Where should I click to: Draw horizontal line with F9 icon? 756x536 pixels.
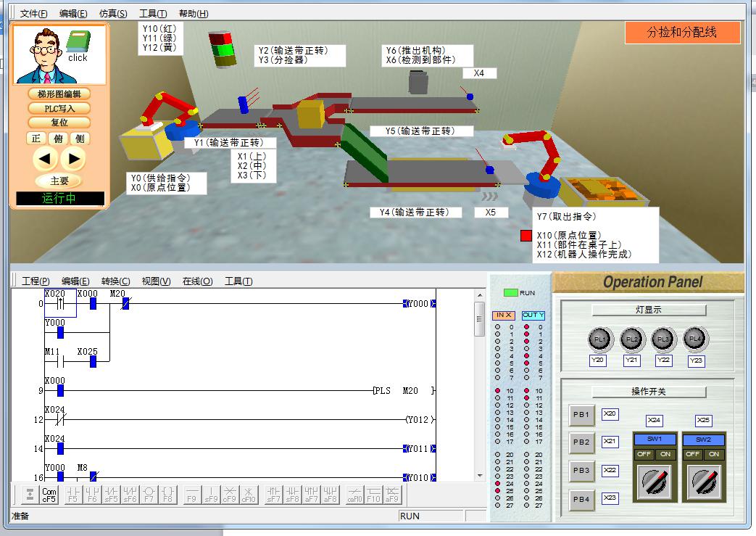pyautogui.click(x=192, y=495)
